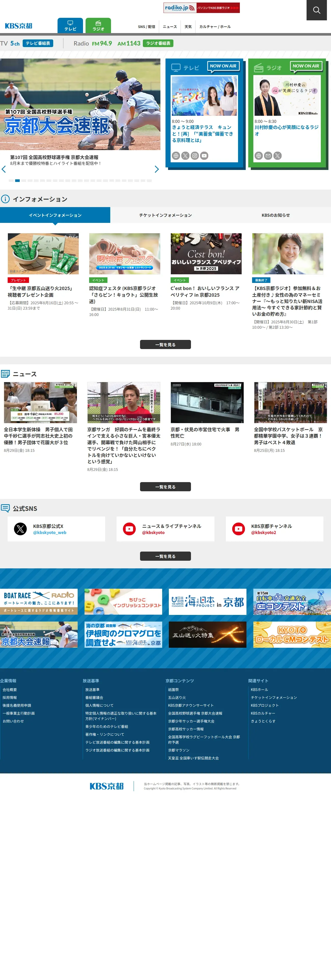Click 一覧を見る under Information
The image size is (331, 980).
click(x=165, y=345)
